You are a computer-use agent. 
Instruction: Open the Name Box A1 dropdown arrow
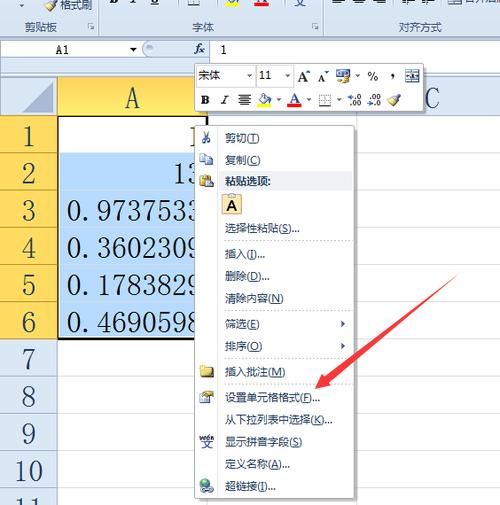tap(133, 50)
